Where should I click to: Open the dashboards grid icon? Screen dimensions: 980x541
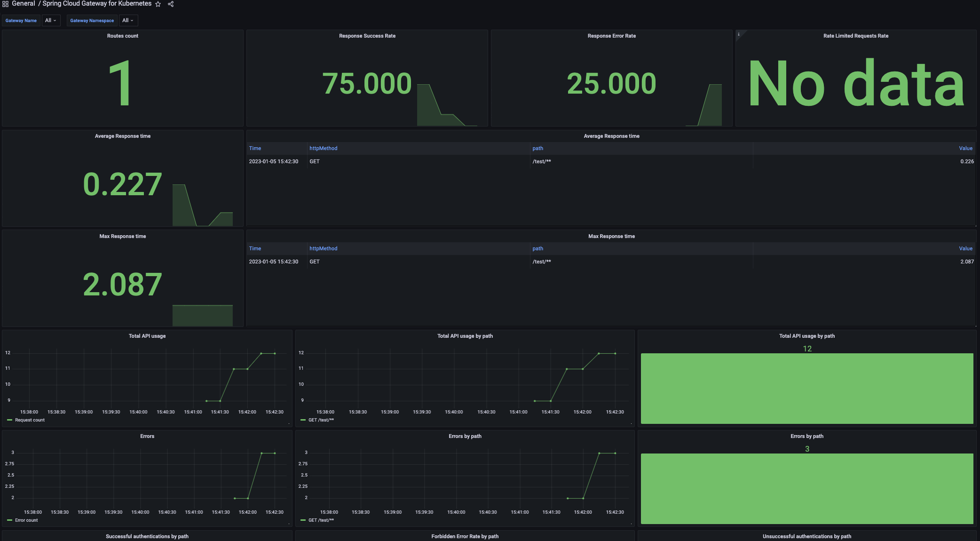5,4
